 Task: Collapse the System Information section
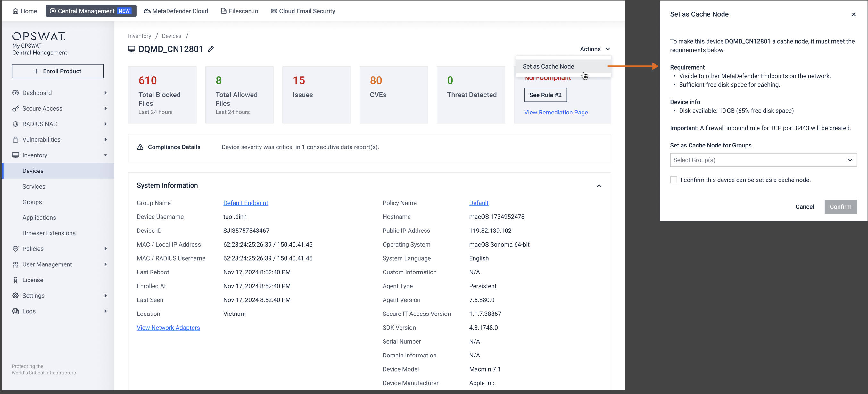click(x=599, y=185)
